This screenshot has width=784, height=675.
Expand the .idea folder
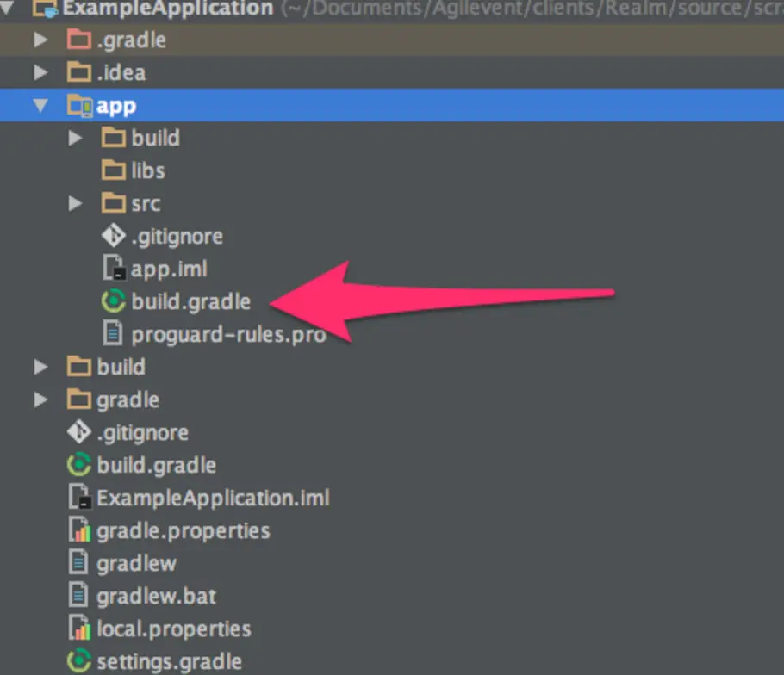click(40, 72)
